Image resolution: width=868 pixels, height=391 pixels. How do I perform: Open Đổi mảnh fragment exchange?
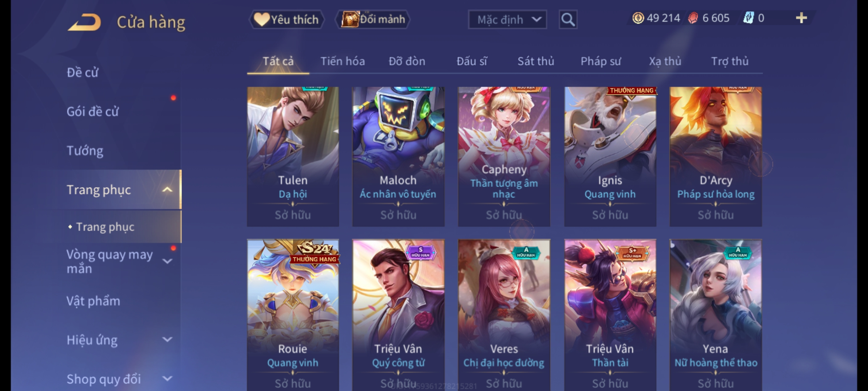[373, 20]
